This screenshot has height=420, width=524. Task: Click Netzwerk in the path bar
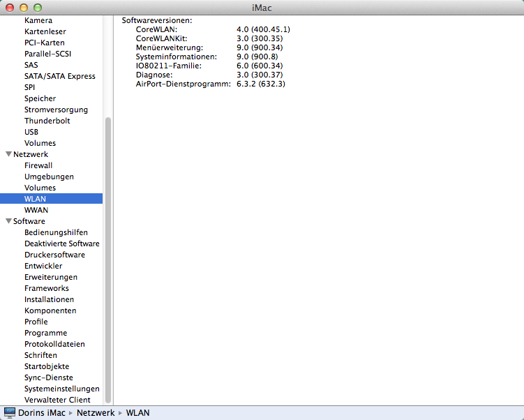(96, 413)
